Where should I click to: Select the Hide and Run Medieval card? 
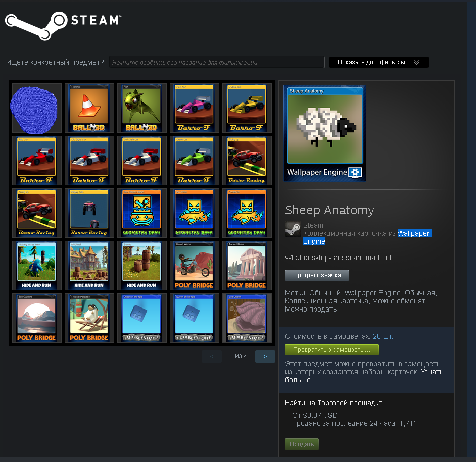(89, 266)
